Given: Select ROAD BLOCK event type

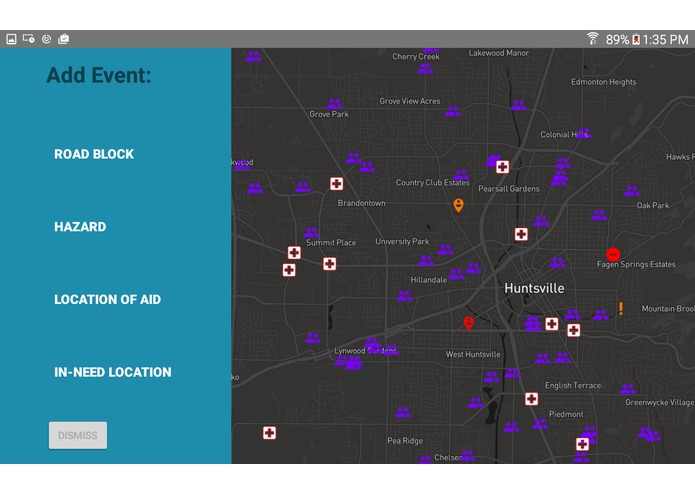Looking at the screenshot, I should point(94,154).
